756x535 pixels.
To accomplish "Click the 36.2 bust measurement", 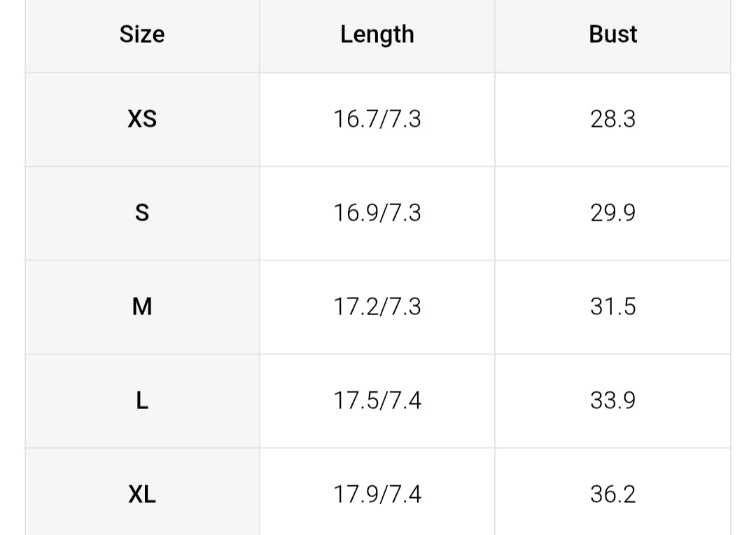I will 613,494.
